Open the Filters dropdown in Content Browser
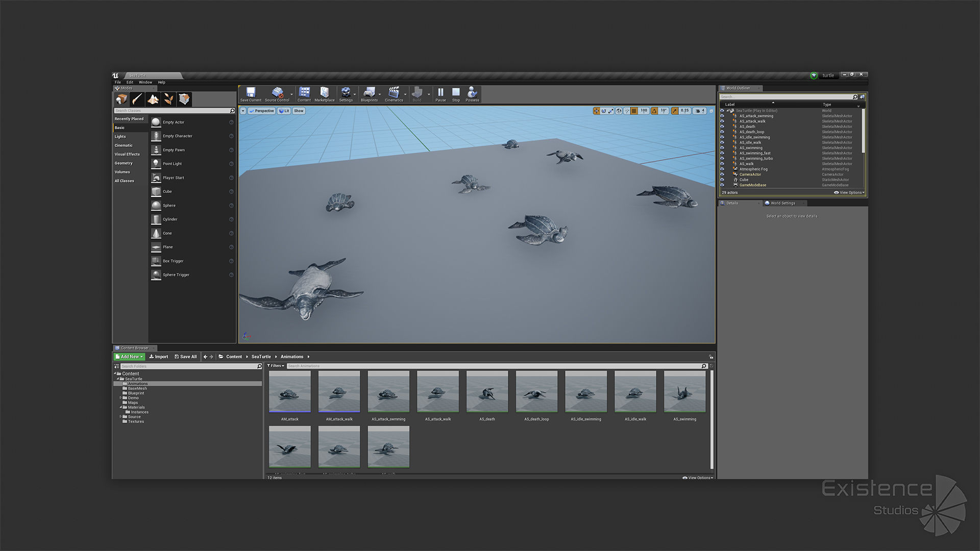The width and height of the screenshot is (980, 551). [x=276, y=366]
